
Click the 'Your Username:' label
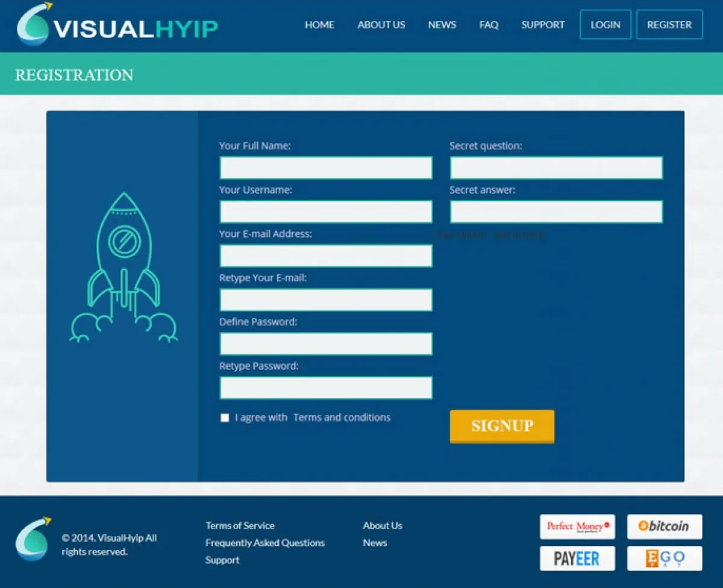pyautogui.click(x=255, y=190)
